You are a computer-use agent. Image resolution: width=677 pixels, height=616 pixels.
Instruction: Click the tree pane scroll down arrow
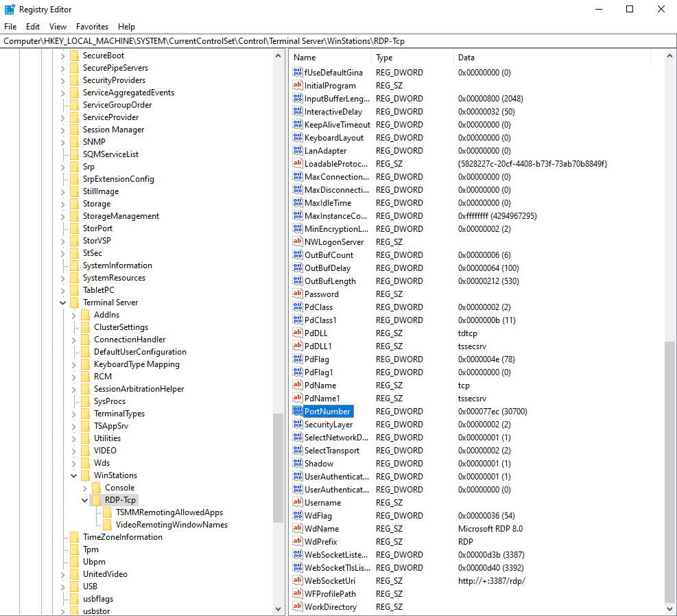tap(278, 609)
